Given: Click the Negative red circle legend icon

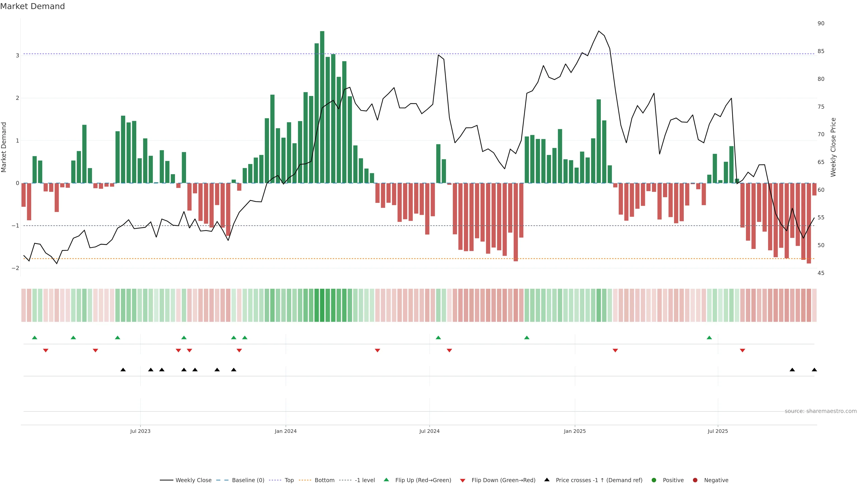Looking at the screenshot, I should click(x=695, y=480).
